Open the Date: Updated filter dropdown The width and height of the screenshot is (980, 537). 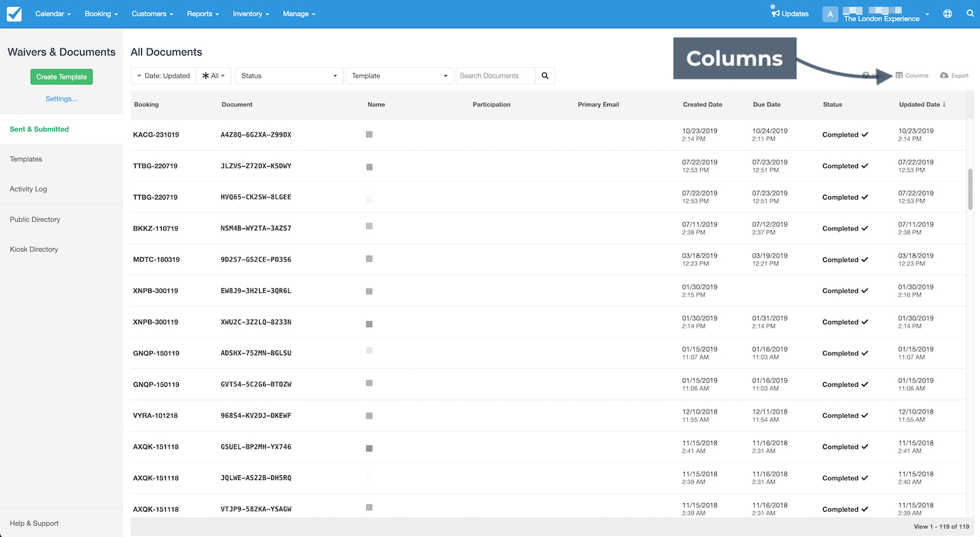coord(163,75)
